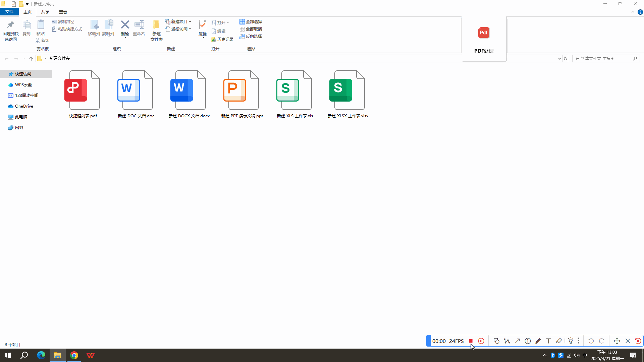Pick the numbered step marker tool
644x362 pixels.
528,341
